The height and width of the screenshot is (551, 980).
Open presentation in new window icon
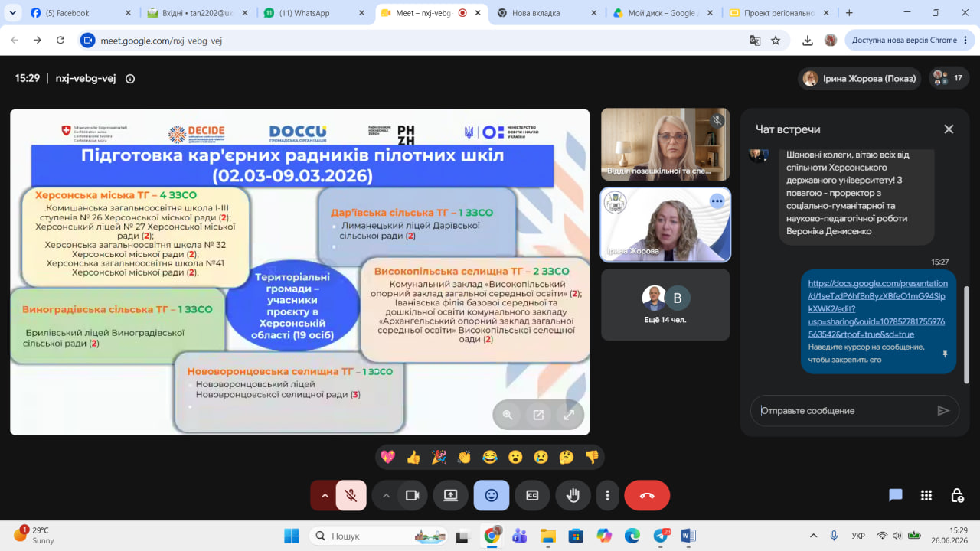(x=538, y=415)
